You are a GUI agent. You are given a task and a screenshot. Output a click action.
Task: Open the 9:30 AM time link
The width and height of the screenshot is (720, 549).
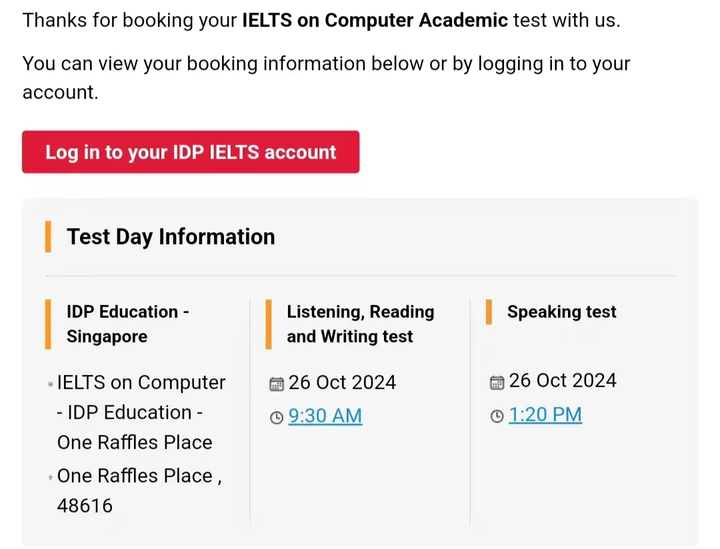tap(324, 416)
